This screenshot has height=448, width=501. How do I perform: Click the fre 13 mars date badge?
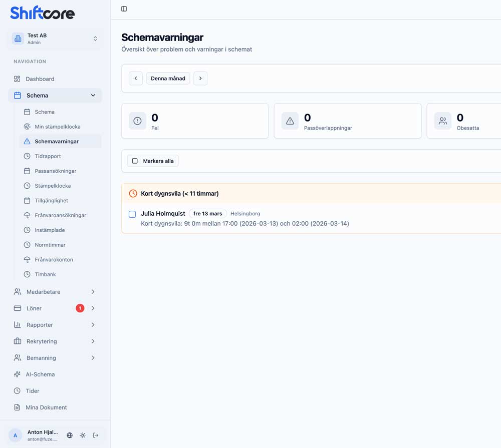tap(208, 214)
